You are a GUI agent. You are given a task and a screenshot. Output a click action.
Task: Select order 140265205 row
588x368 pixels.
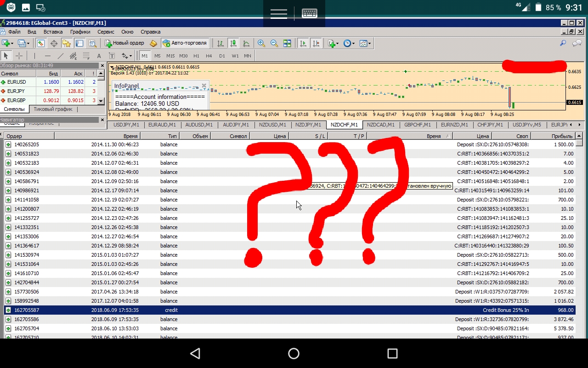point(289,144)
